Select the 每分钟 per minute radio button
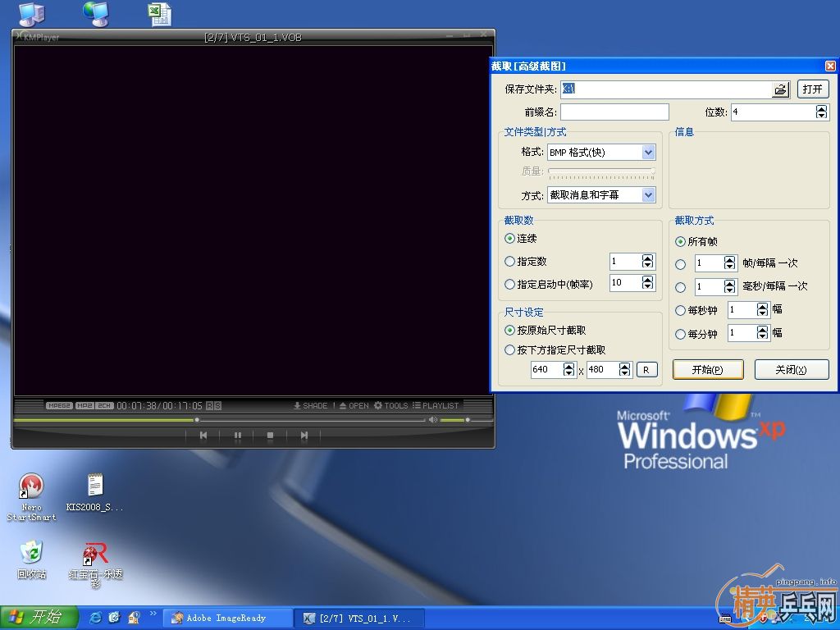Screen dimensions: 840x630 point(680,335)
